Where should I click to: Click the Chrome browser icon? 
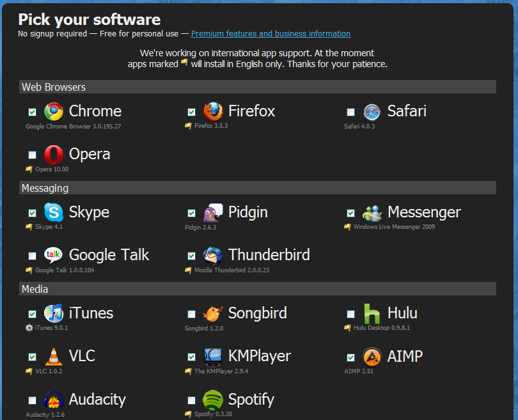[54, 111]
